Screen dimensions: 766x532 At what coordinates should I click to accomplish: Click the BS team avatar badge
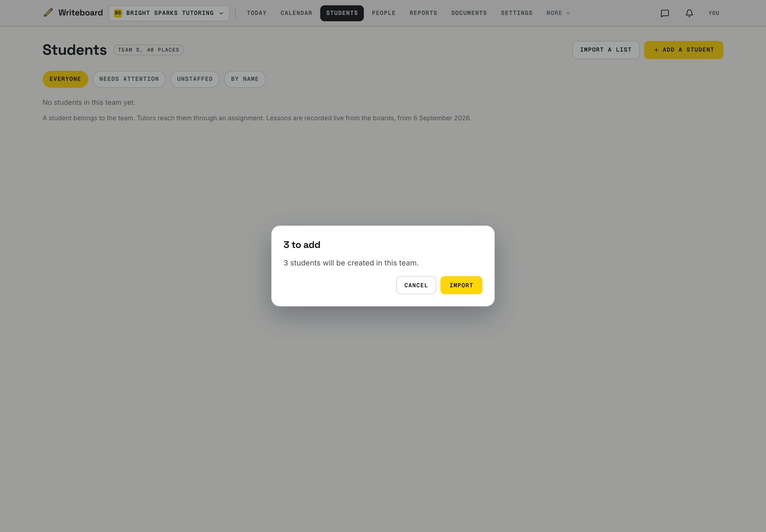118,13
